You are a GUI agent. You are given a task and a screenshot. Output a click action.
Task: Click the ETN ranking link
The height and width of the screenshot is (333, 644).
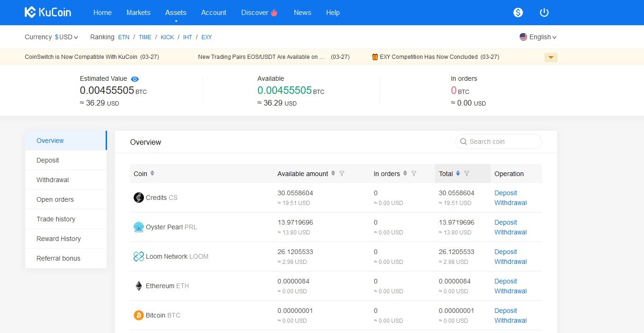pos(124,37)
